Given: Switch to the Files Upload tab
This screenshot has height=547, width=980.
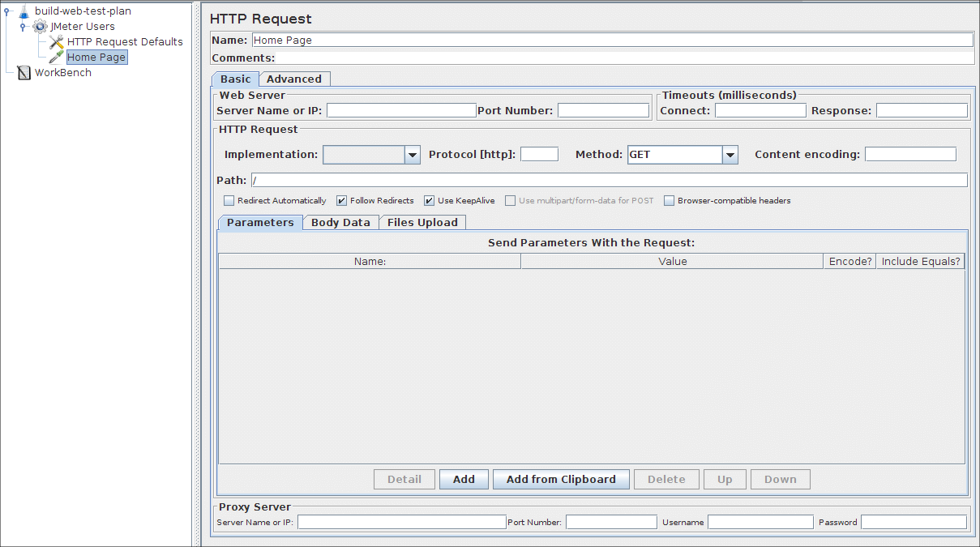Looking at the screenshot, I should click(422, 221).
